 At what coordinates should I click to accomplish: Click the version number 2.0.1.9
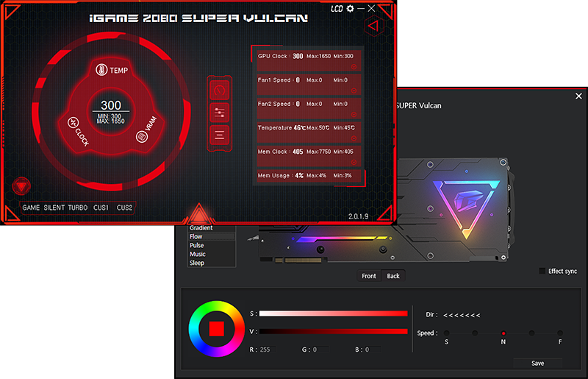coord(358,216)
